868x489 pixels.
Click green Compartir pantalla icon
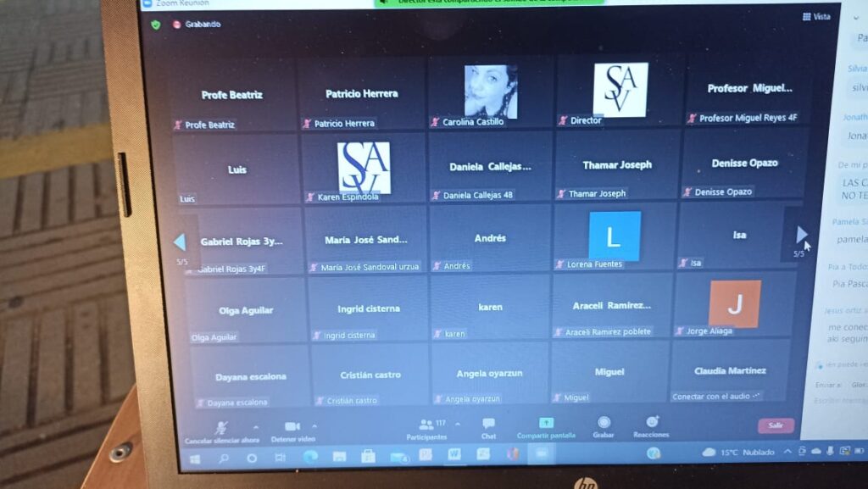546,423
